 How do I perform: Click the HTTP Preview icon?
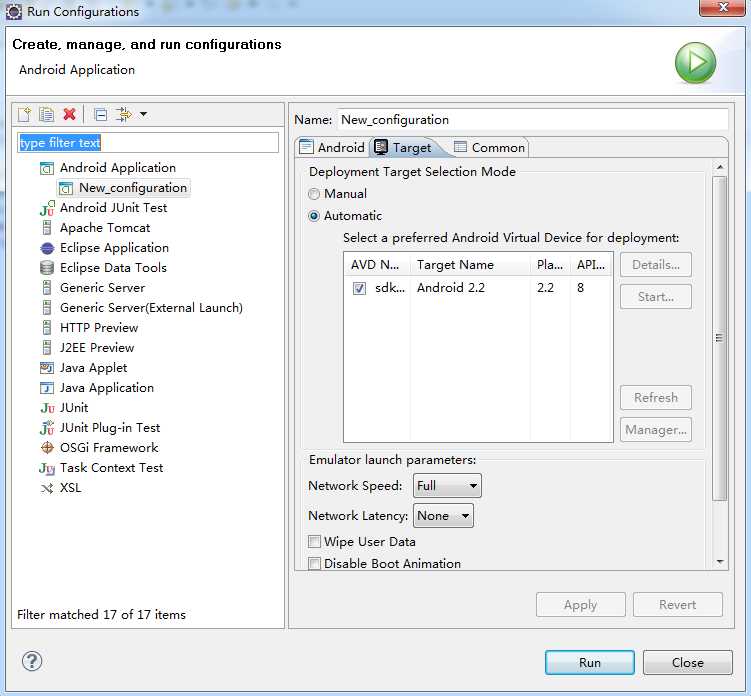[46, 328]
